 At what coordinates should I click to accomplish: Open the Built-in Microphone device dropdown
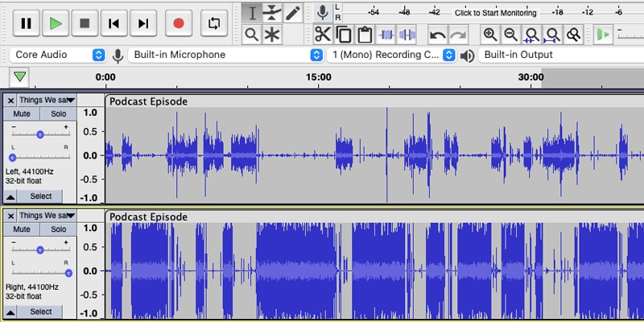(x=225, y=55)
